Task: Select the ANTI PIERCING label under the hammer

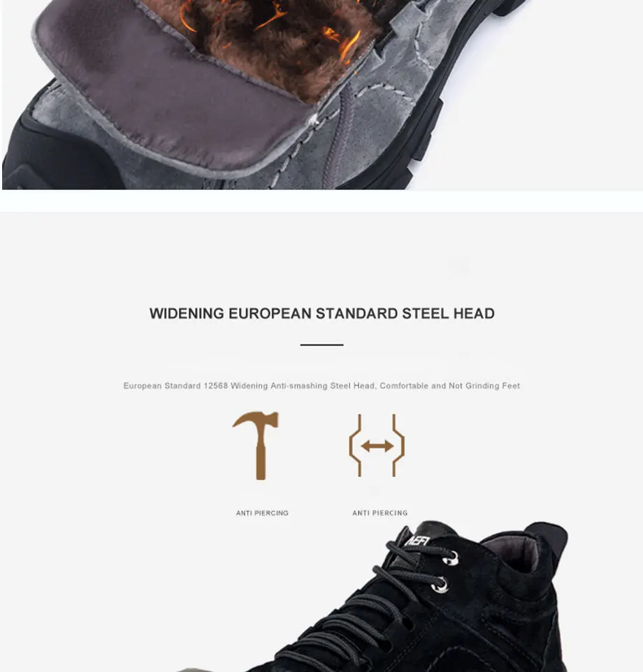Action: [x=262, y=513]
